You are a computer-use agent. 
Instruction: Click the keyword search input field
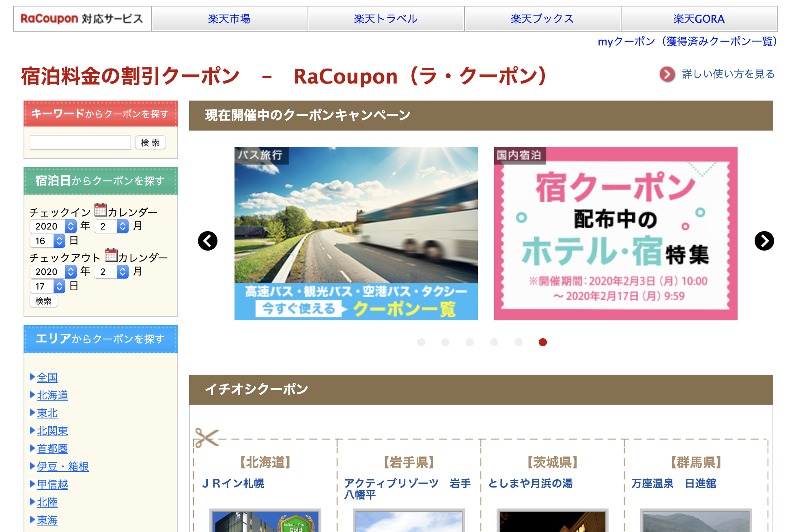(x=80, y=142)
